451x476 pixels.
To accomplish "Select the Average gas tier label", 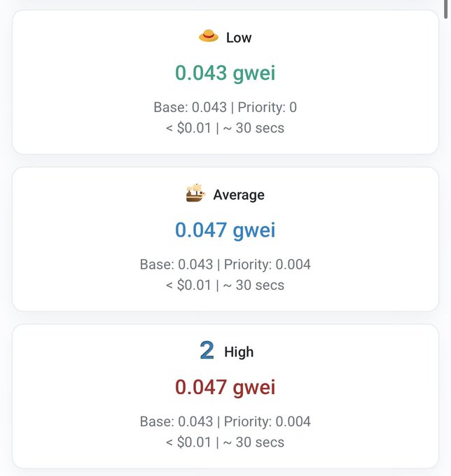I will pyautogui.click(x=239, y=195).
